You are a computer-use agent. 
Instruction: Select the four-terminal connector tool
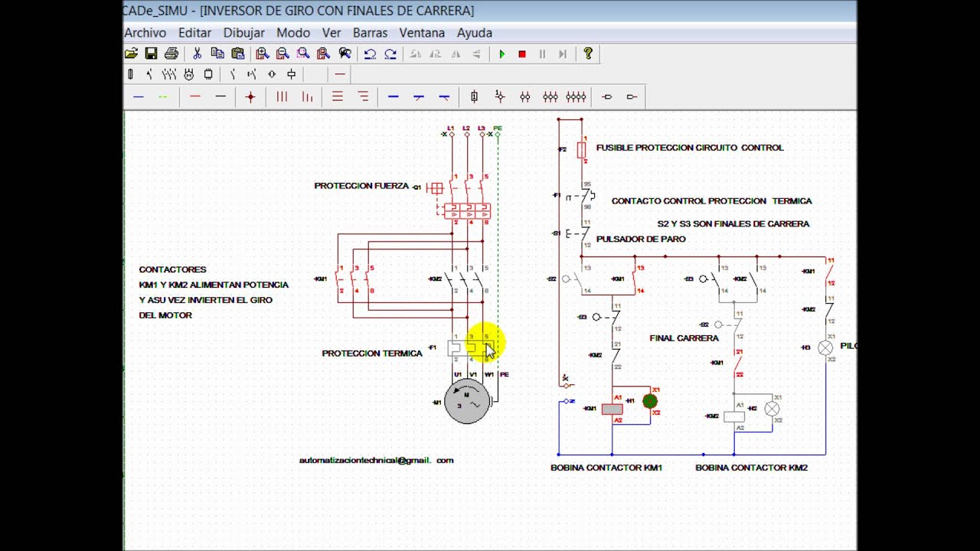(x=576, y=96)
